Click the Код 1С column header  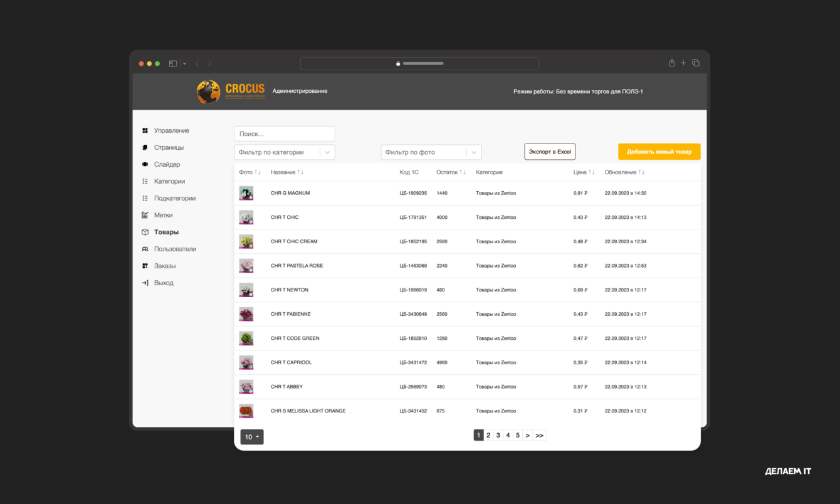[409, 172]
